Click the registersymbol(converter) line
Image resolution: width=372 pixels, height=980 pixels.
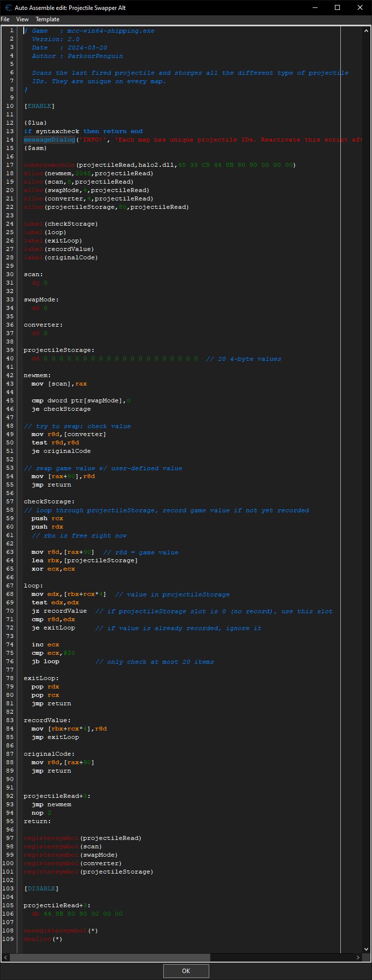[73, 864]
